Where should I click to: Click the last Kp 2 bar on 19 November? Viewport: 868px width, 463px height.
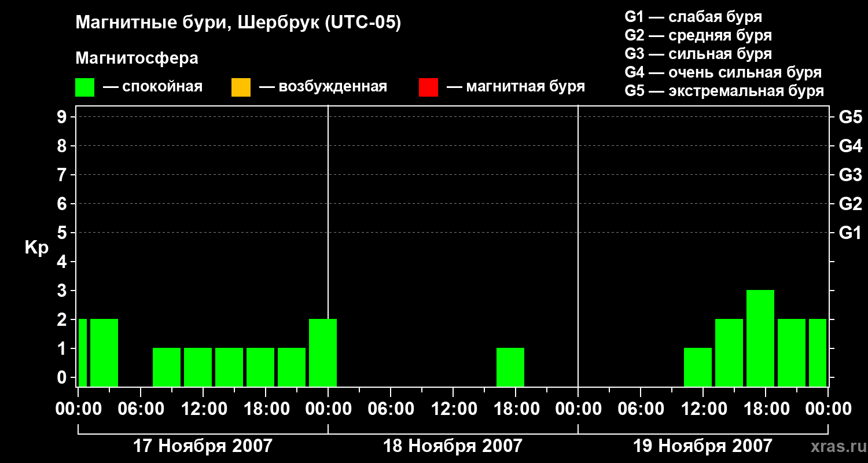coord(818,353)
